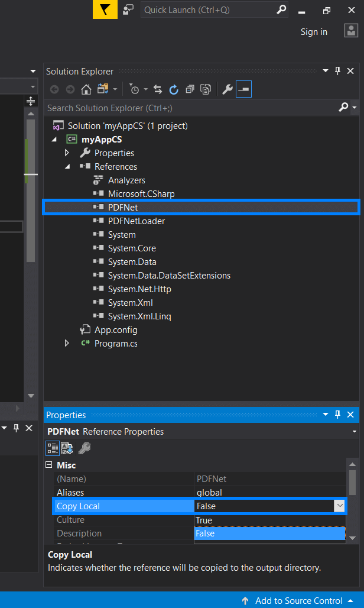Close the Solution Explorer panel
Image resolution: width=364 pixels, height=608 pixels.
point(350,71)
